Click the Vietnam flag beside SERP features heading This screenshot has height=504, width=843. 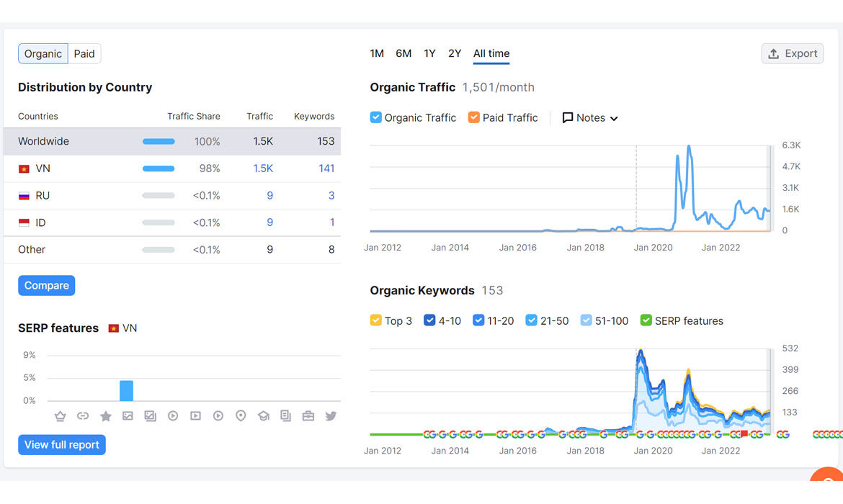[113, 328]
